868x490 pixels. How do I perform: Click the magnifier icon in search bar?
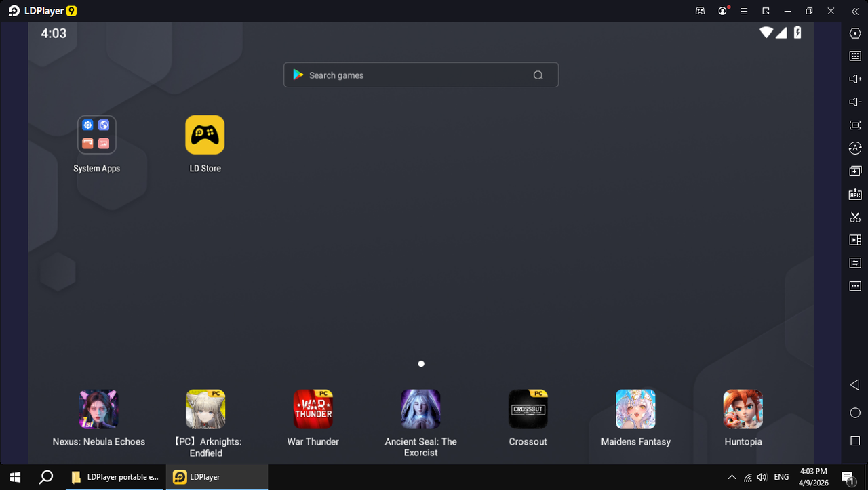[538, 75]
